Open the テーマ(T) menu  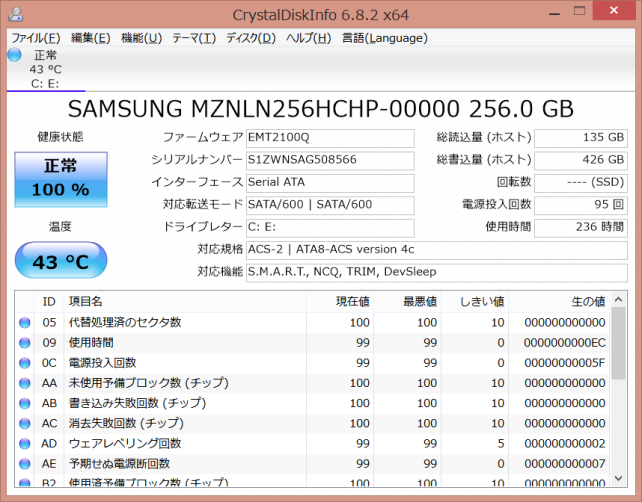point(194,38)
